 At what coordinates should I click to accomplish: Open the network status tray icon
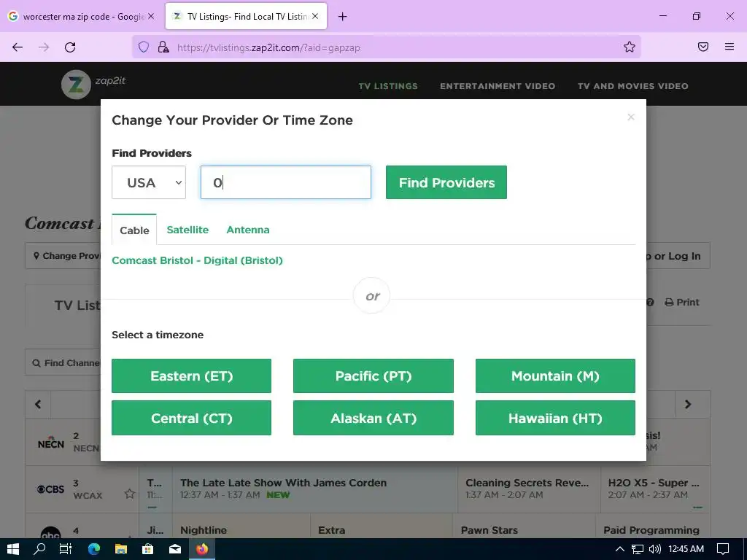[638, 549]
